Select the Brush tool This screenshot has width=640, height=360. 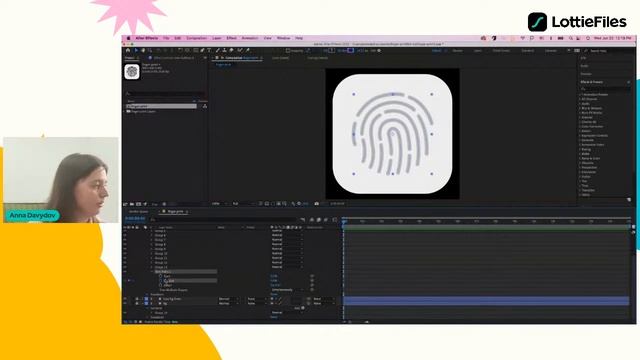pos(218,51)
